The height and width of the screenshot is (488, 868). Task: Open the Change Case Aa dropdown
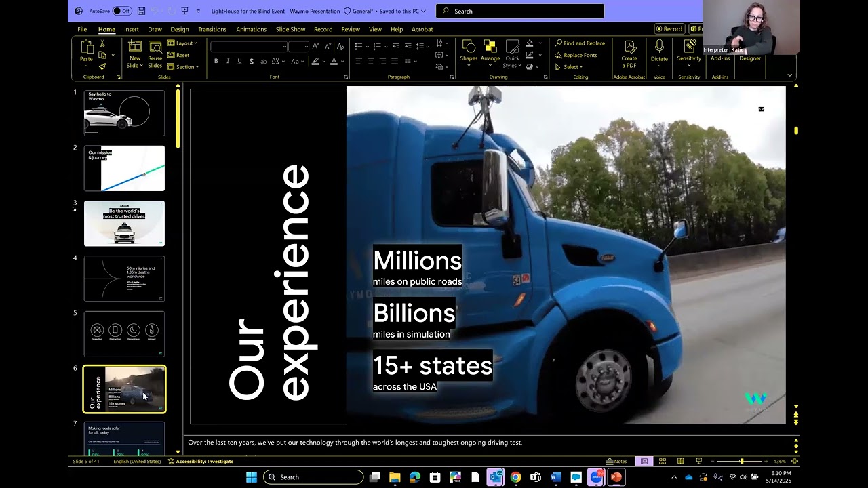(x=297, y=61)
